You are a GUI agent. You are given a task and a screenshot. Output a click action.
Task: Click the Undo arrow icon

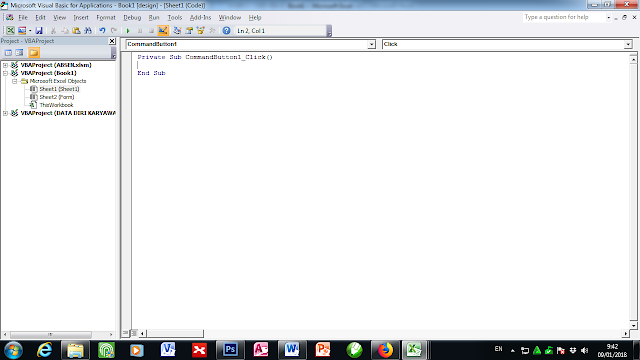click(x=102, y=31)
